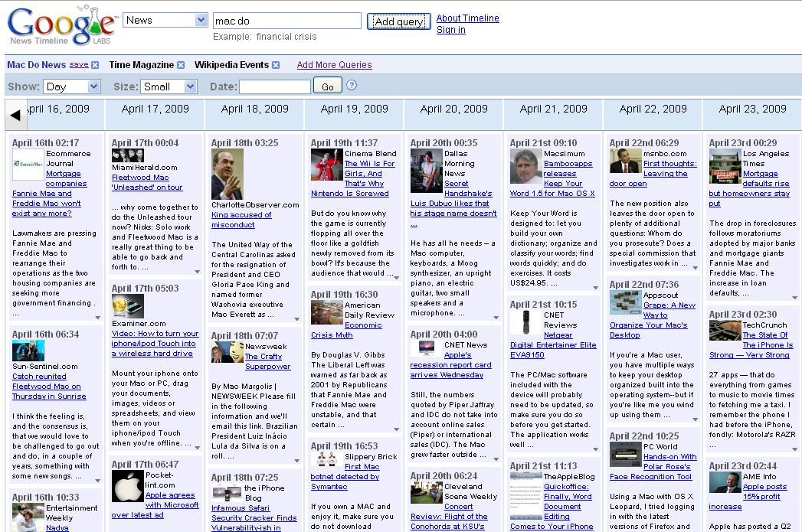Save the Mac Do News query
This screenshot has height=532, width=802.
pos(79,64)
